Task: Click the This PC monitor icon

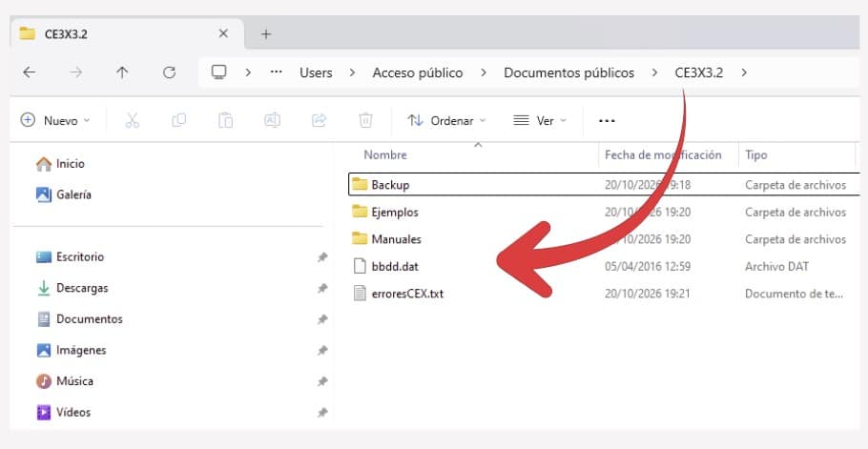Action: click(x=219, y=71)
